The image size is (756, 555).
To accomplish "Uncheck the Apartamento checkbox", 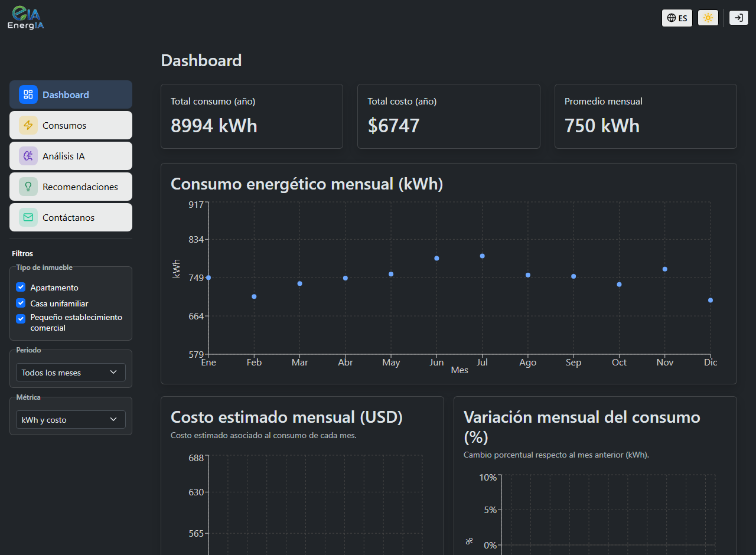I will click(21, 287).
